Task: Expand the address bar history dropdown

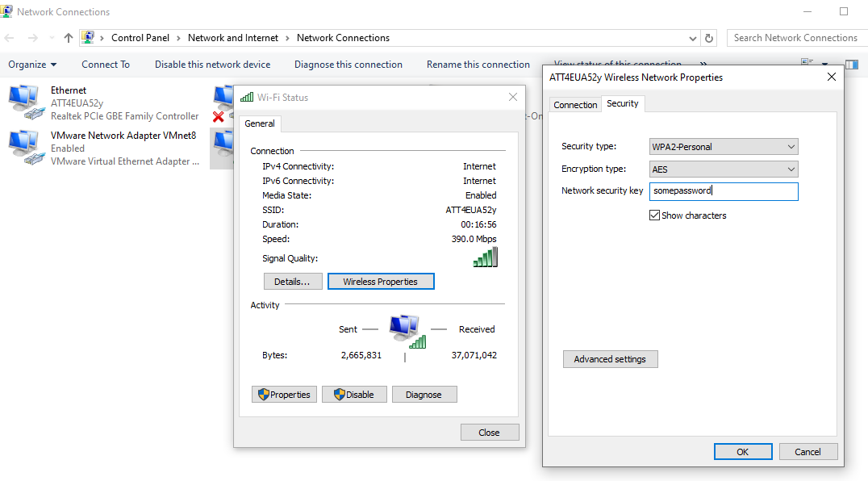Action: 694,38
